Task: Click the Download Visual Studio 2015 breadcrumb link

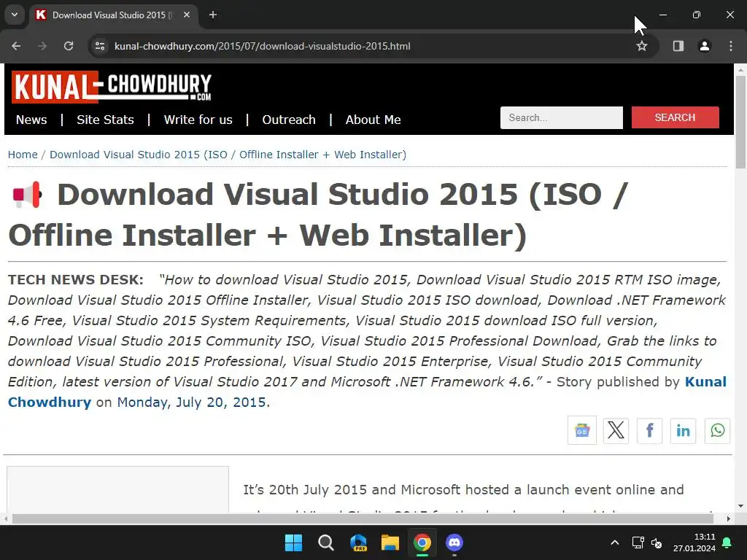Action: click(228, 155)
